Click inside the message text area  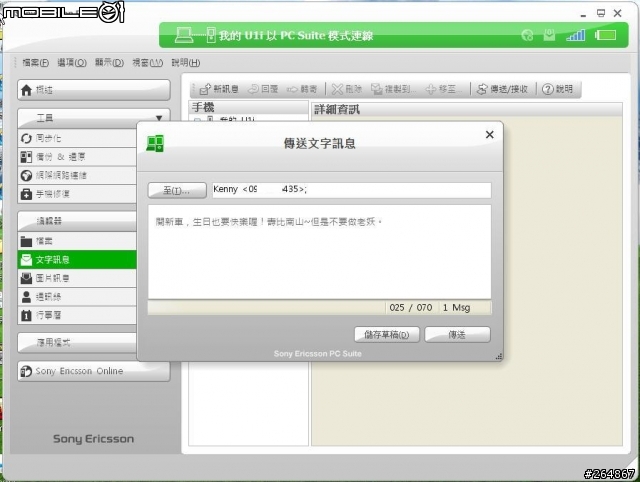coord(319,252)
